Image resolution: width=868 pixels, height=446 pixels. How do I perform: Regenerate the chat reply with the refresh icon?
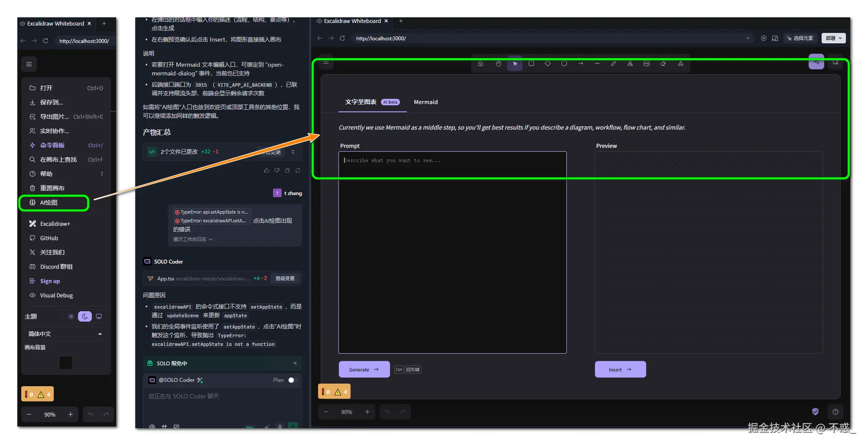pos(298,170)
